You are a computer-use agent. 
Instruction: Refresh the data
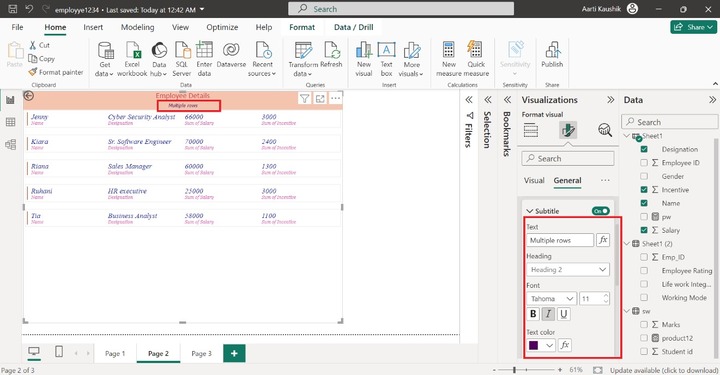pyautogui.click(x=331, y=55)
